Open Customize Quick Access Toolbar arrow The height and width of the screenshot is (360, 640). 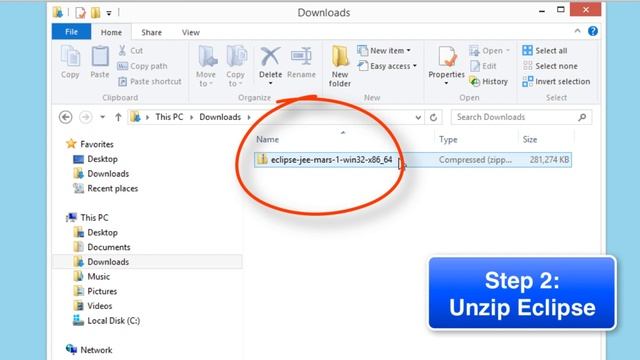pyautogui.click(x=109, y=13)
